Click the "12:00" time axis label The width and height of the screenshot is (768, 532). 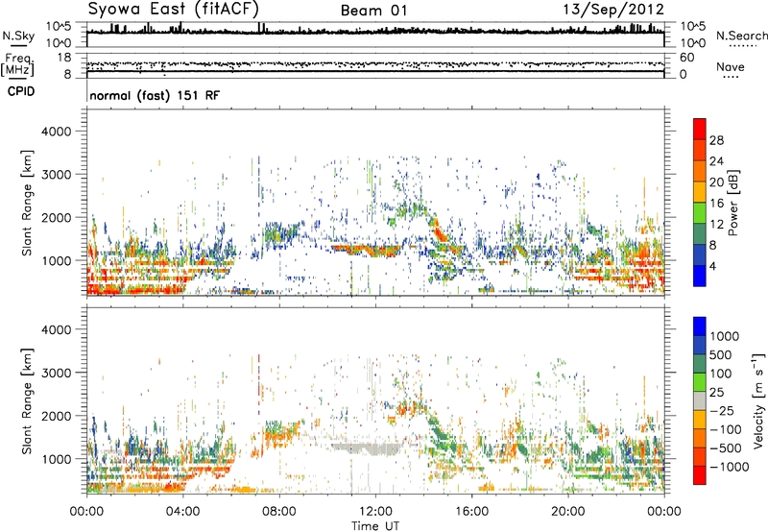(375, 512)
